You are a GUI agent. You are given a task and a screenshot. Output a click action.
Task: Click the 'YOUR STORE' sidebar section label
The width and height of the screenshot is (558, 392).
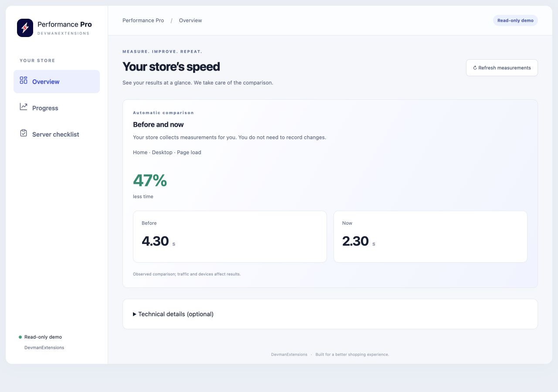pyautogui.click(x=37, y=61)
